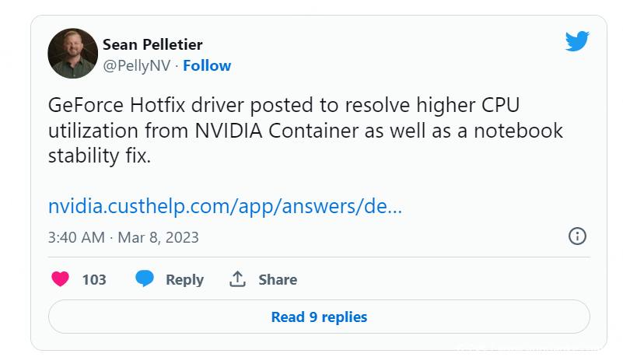The image size is (623, 364).
Task: Like the tweet with the heart icon
Action: click(61, 279)
